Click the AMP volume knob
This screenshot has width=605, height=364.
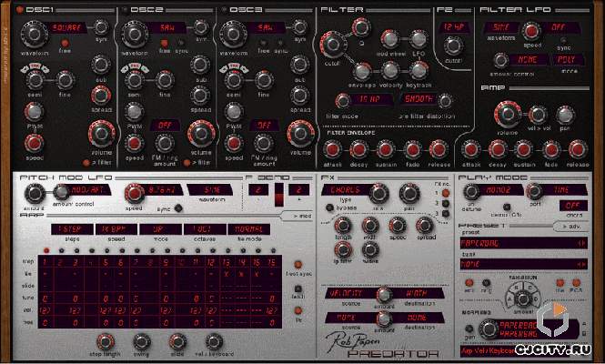(508, 115)
